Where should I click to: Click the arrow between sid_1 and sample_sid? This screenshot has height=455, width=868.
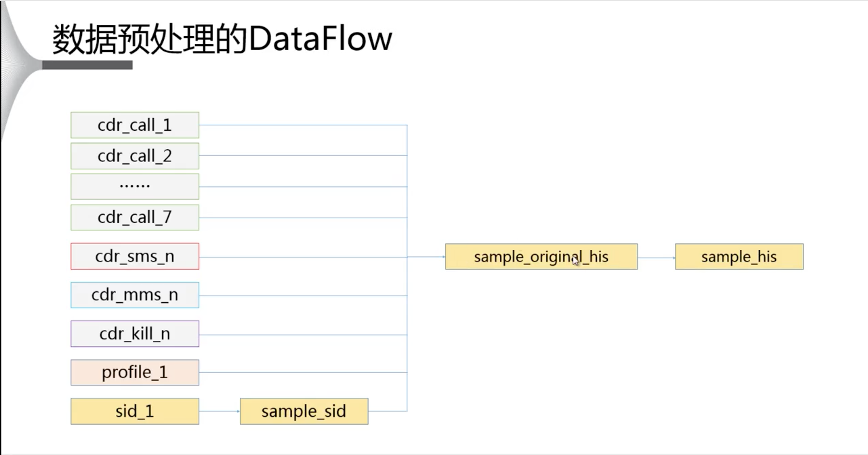(x=219, y=411)
